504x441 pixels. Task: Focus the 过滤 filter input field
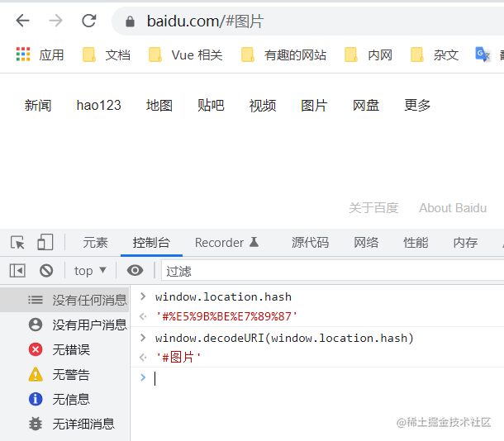332,271
